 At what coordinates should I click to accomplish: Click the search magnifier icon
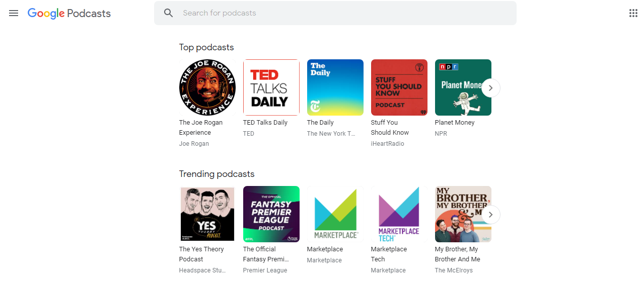click(x=169, y=13)
